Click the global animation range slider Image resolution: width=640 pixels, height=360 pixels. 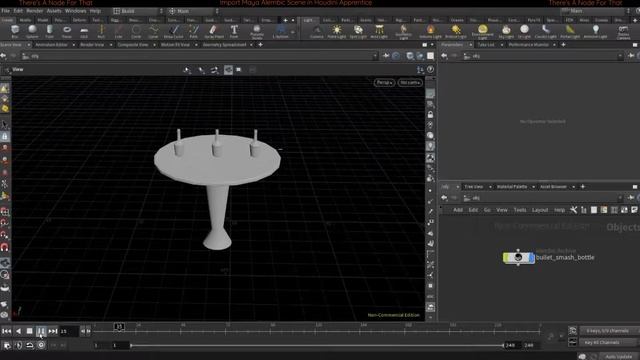point(317,345)
